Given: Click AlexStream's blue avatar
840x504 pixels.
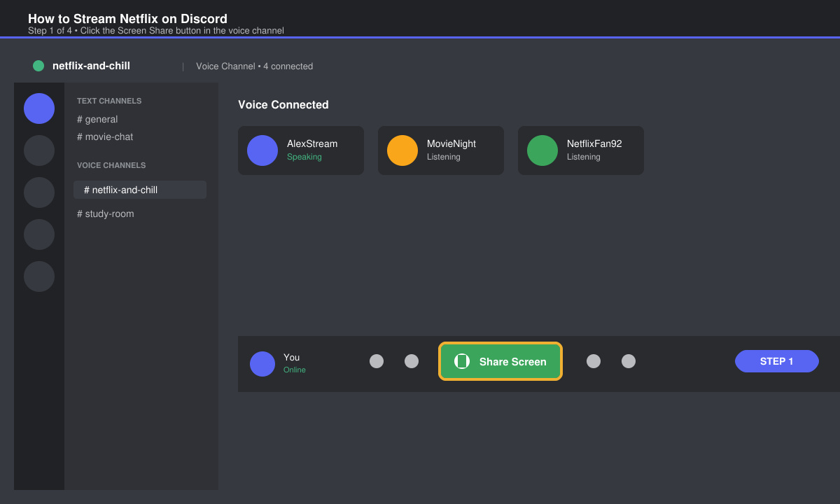Looking at the screenshot, I should point(262,150).
